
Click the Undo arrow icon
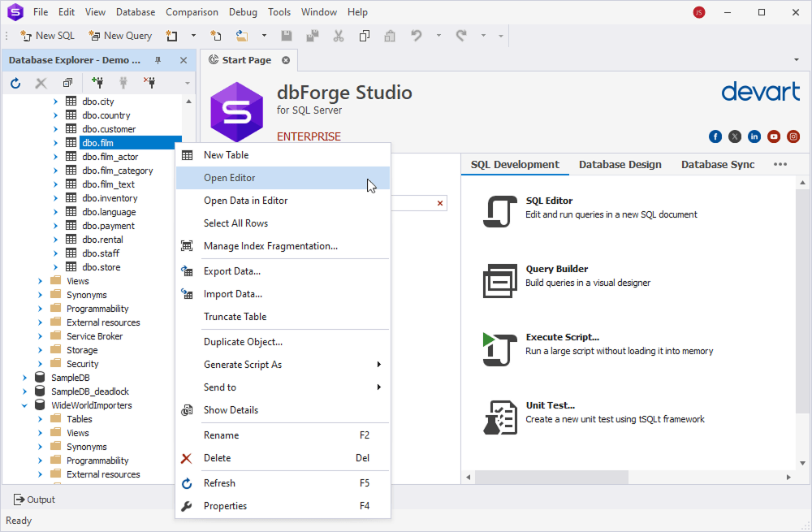tap(416, 36)
